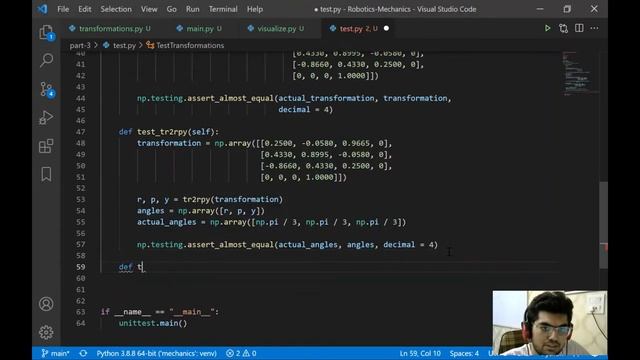Click the Open Changes compare icon
Viewport: 640px width, 360px height.
click(564, 28)
